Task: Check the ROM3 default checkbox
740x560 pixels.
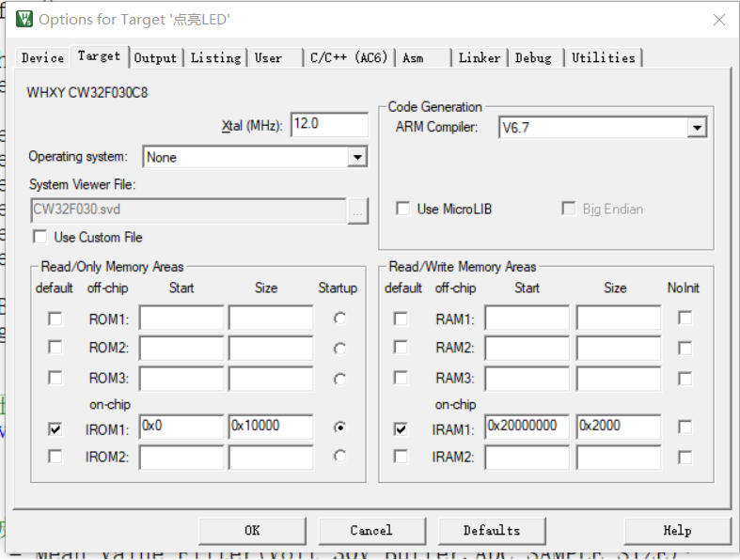Action: (55, 378)
